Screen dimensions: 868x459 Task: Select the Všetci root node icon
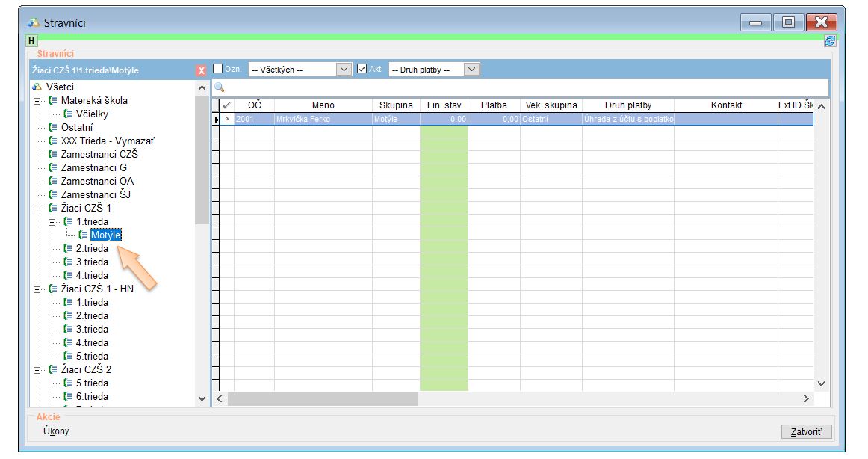[37, 87]
